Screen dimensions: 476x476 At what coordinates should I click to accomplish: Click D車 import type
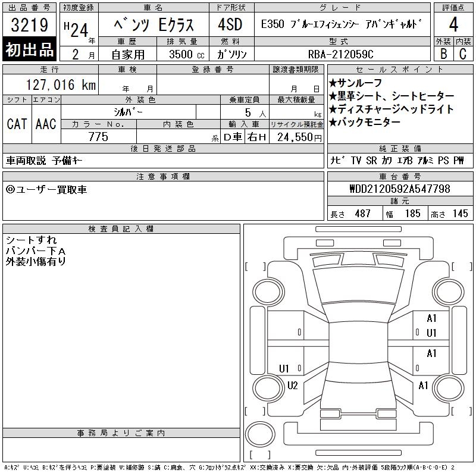coord(233,137)
